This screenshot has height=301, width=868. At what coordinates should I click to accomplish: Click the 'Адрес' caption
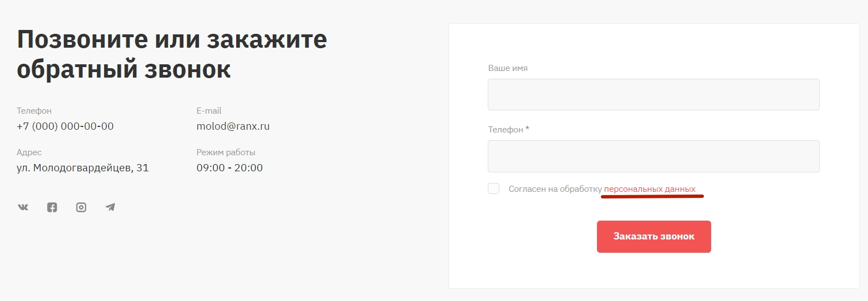click(29, 152)
